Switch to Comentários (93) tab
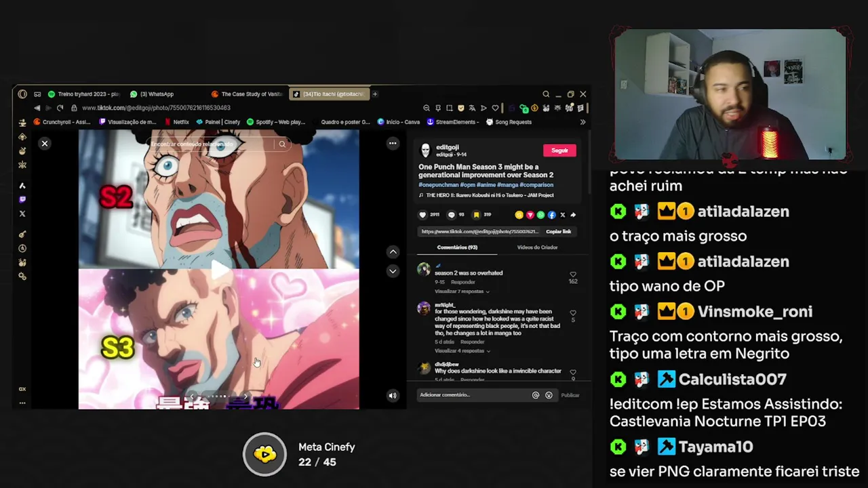This screenshot has height=488, width=868. coord(457,247)
